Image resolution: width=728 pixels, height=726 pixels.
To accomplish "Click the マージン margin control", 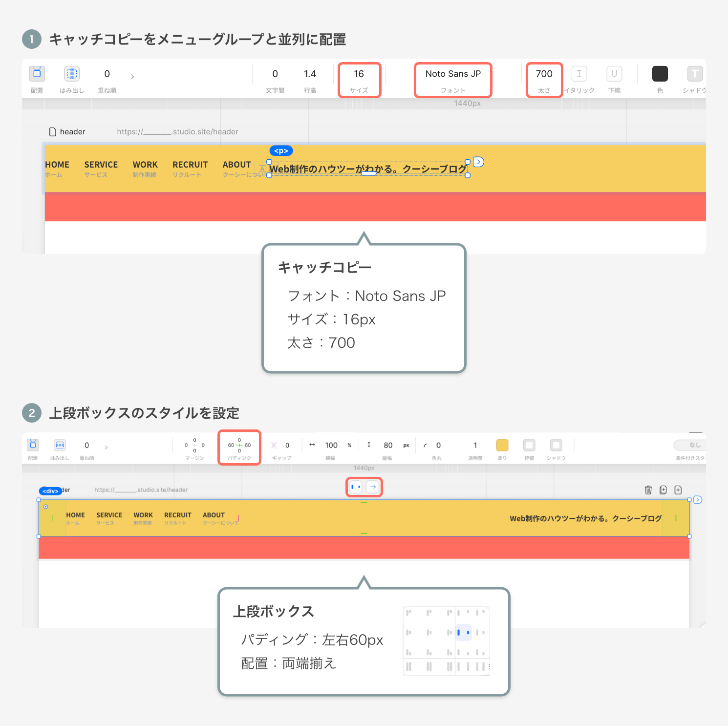I will click(x=194, y=445).
